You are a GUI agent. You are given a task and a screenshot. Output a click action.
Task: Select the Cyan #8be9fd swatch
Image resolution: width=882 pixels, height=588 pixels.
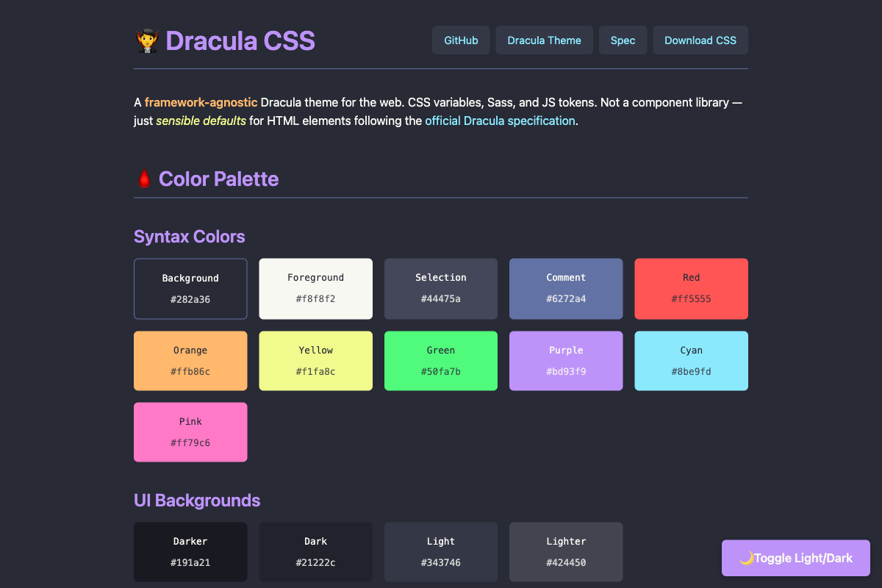[x=691, y=361]
